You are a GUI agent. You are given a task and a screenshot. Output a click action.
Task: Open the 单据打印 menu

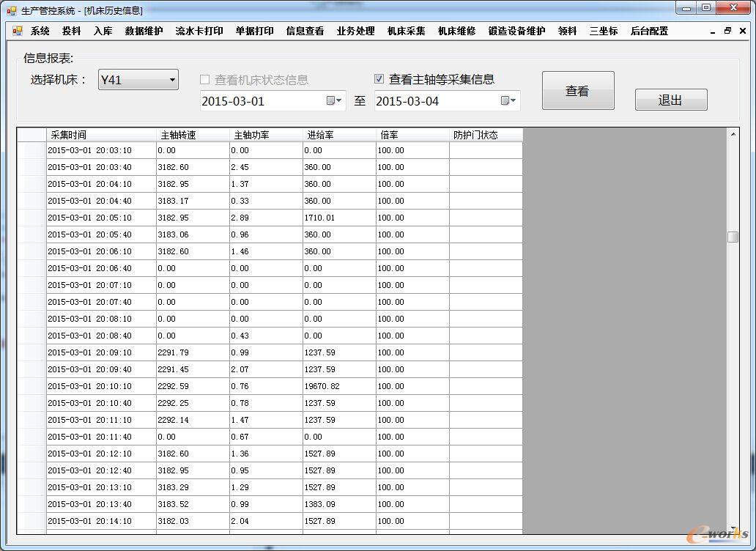pyautogui.click(x=255, y=32)
